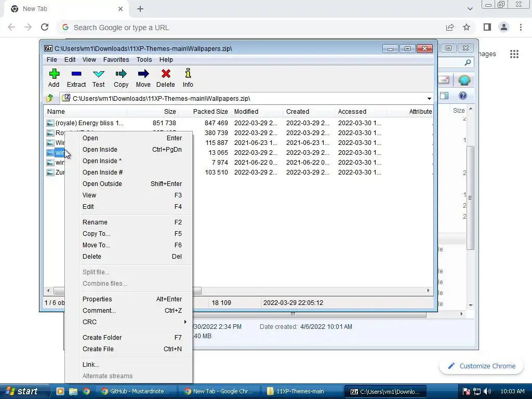Sort by the Packed Size column header
The width and height of the screenshot is (532, 399).
click(205, 112)
